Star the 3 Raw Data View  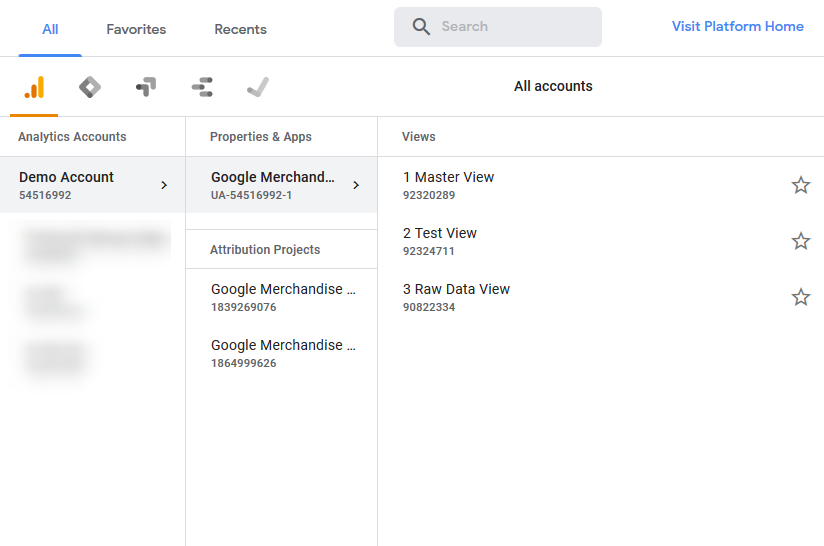pyautogui.click(x=800, y=297)
